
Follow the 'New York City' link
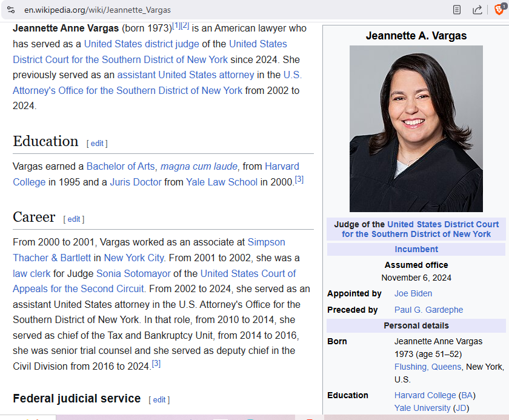tap(134, 258)
